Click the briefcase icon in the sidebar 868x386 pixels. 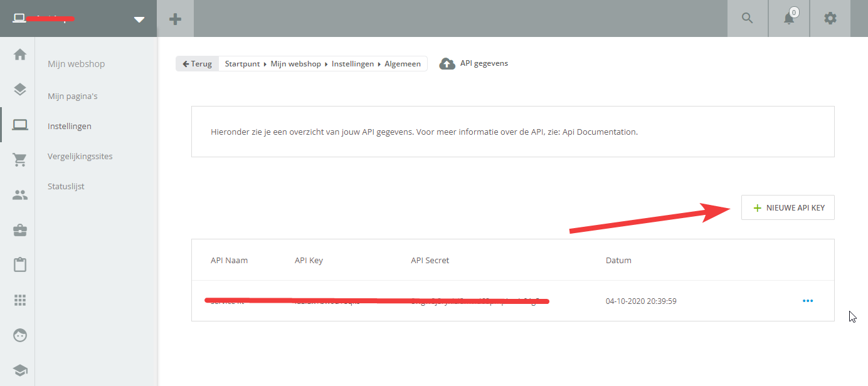[x=20, y=230]
